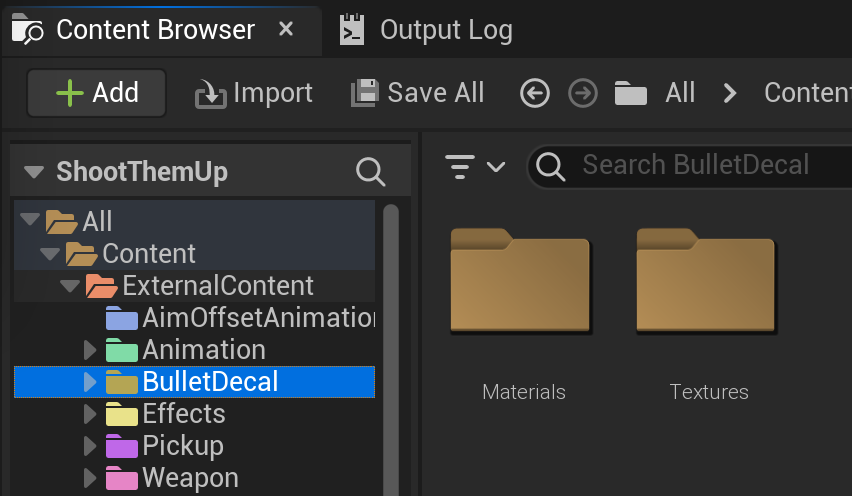Open the Materials folder thumbnail

point(521,280)
